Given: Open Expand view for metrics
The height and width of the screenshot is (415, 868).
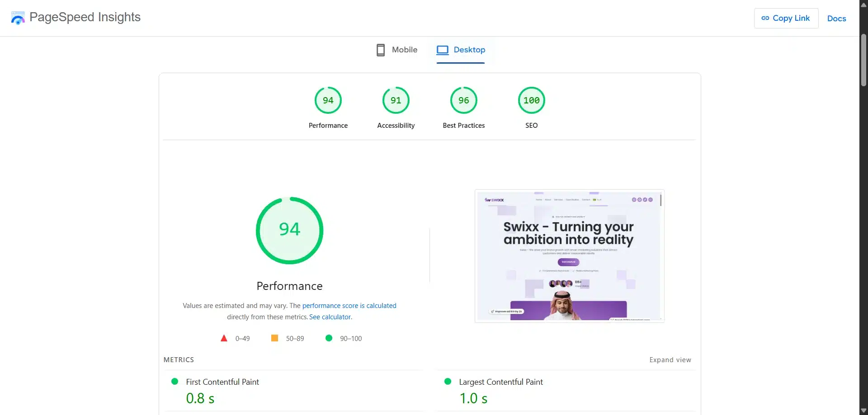Looking at the screenshot, I should point(670,359).
